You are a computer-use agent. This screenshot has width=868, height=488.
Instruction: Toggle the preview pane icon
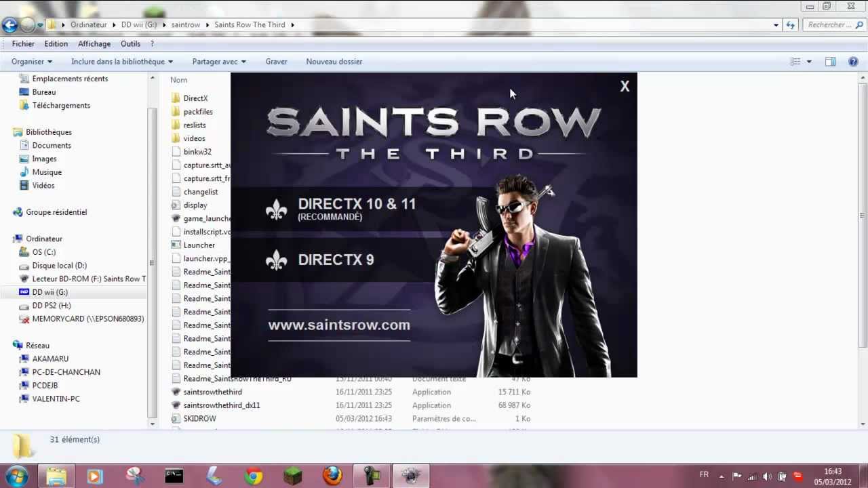830,62
